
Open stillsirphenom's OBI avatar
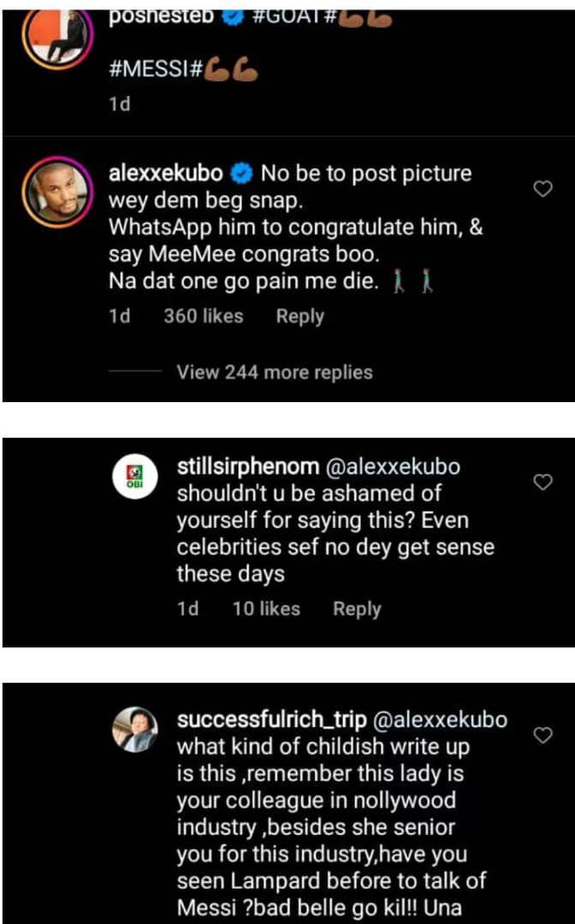(135, 477)
